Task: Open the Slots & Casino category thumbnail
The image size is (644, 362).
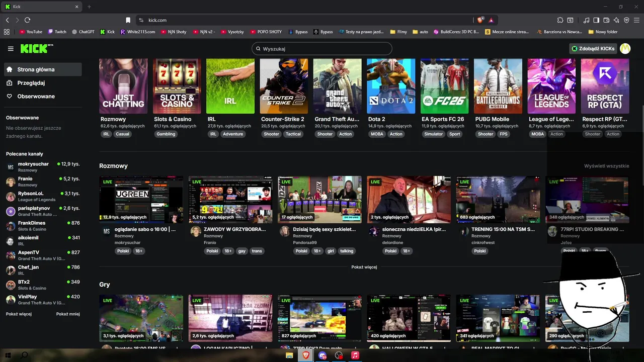Action: point(177,86)
